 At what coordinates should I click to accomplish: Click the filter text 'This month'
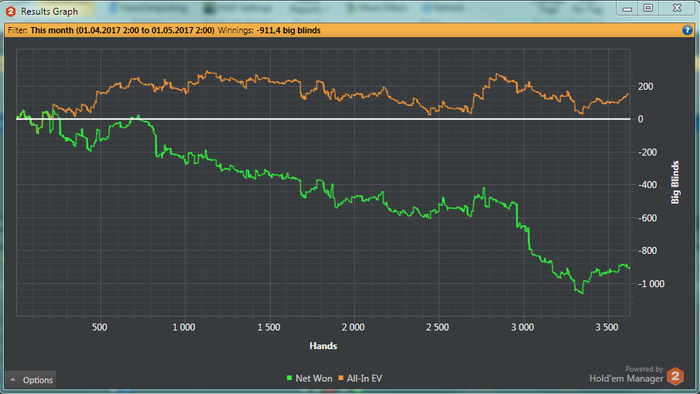(x=52, y=30)
